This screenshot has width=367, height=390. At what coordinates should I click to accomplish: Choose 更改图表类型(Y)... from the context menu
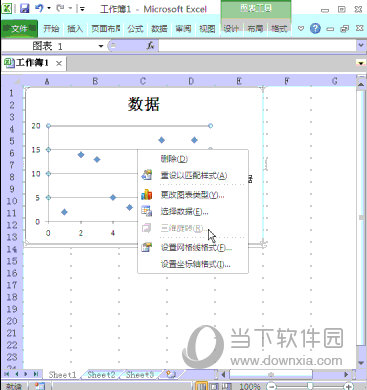tap(192, 195)
